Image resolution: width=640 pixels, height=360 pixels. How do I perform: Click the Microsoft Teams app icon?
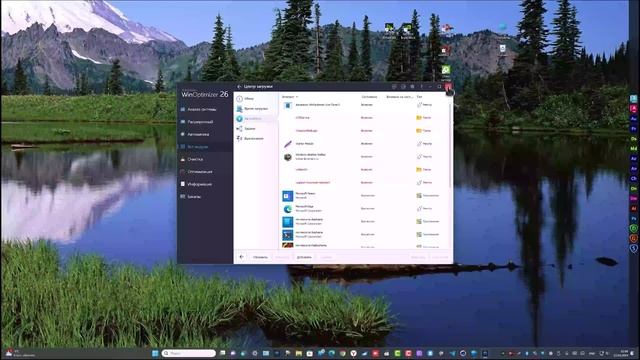288,196
